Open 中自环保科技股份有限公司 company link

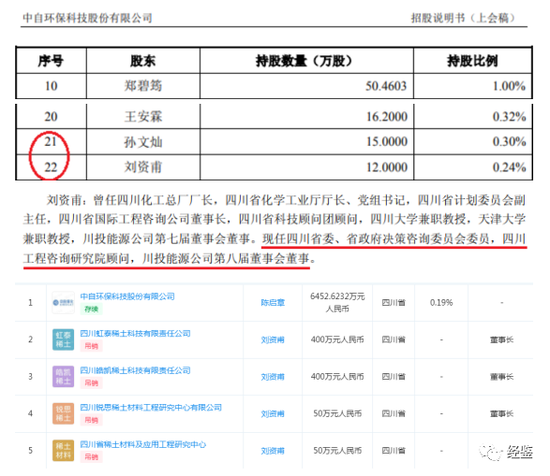127,296
